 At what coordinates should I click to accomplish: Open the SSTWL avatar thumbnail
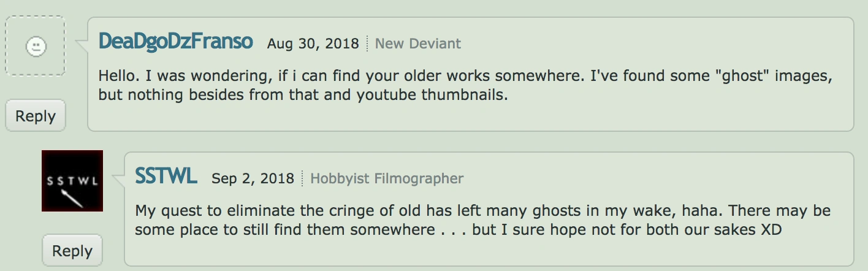tap(72, 181)
